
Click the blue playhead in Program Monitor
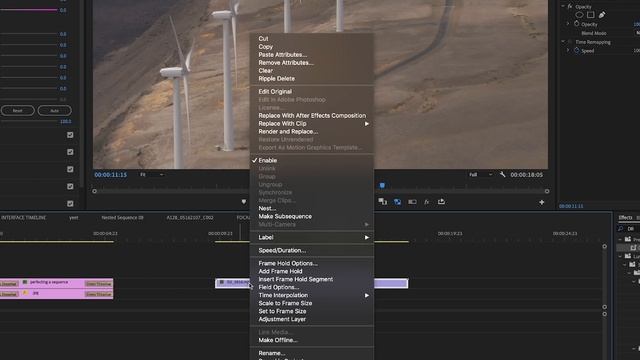coord(382,185)
